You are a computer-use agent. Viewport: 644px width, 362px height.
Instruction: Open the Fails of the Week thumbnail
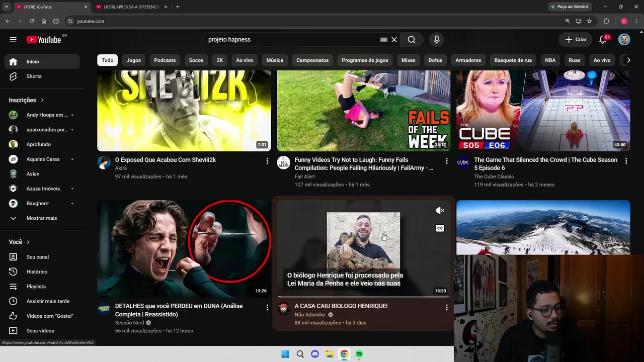click(x=364, y=111)
